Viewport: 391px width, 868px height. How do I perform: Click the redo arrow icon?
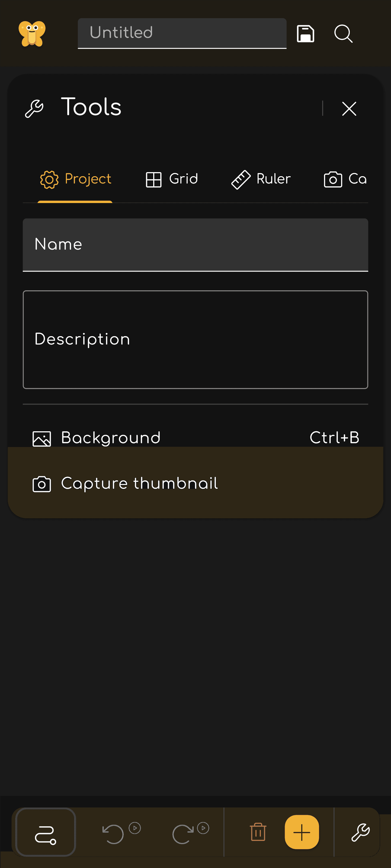182,834
